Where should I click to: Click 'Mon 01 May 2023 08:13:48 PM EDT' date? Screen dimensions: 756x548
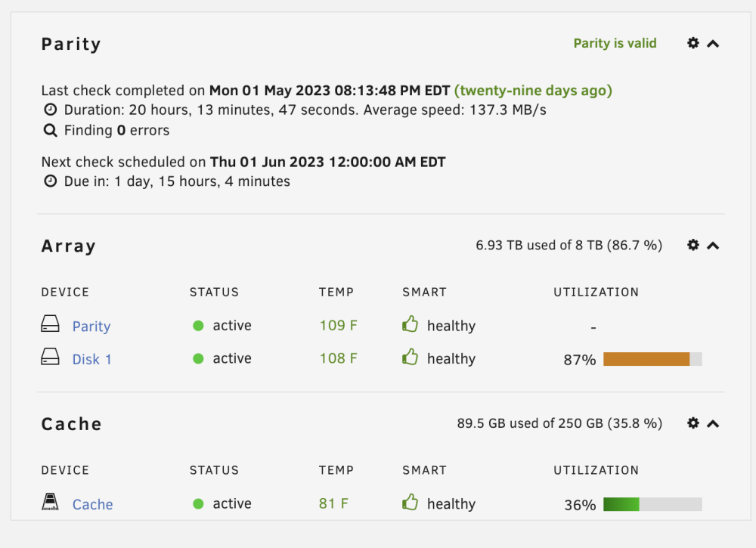[x=330, y=91]
